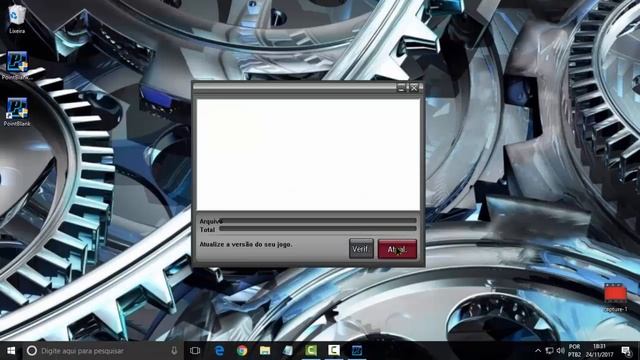The height and width of the screenshot is (360, 640).
Task: Open the Windows Start menu
Action: 11,351
